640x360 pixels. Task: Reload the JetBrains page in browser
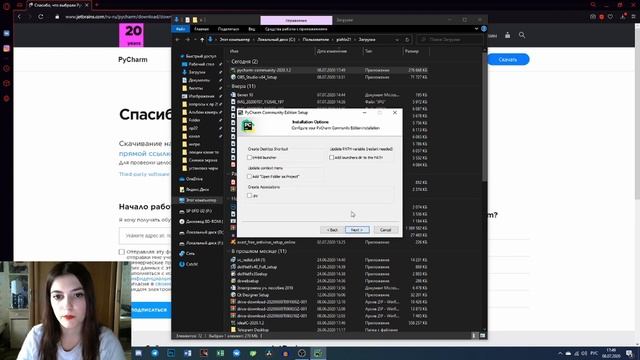point(41,17)
